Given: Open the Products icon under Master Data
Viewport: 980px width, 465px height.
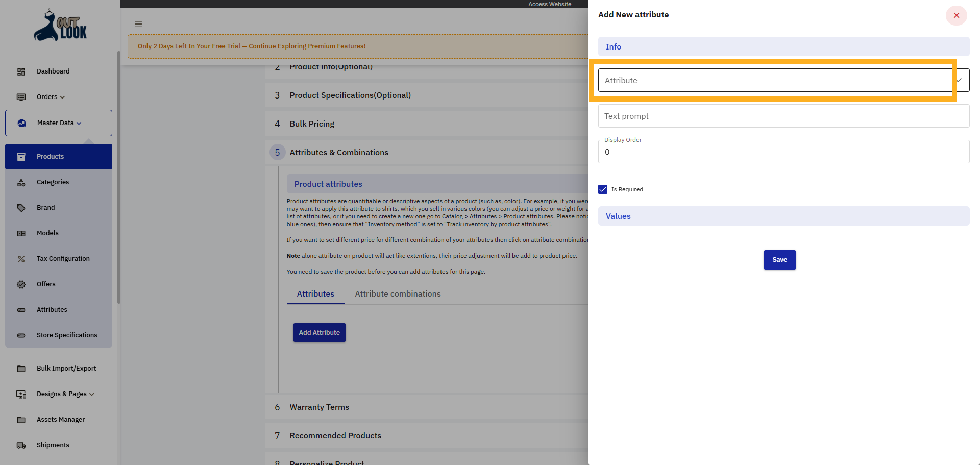Looking at the screenshot, I should coord(21,157).
